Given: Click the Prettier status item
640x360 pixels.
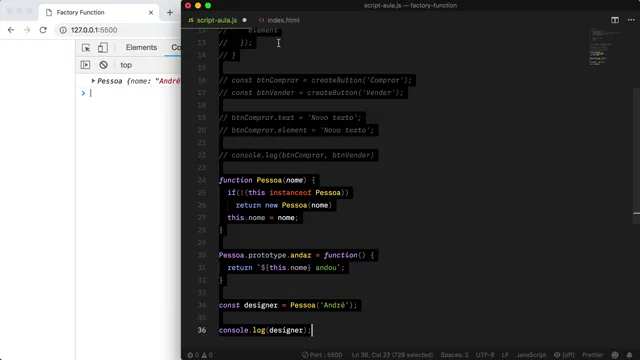Looking at the screenshot, I should pos(592,355).
